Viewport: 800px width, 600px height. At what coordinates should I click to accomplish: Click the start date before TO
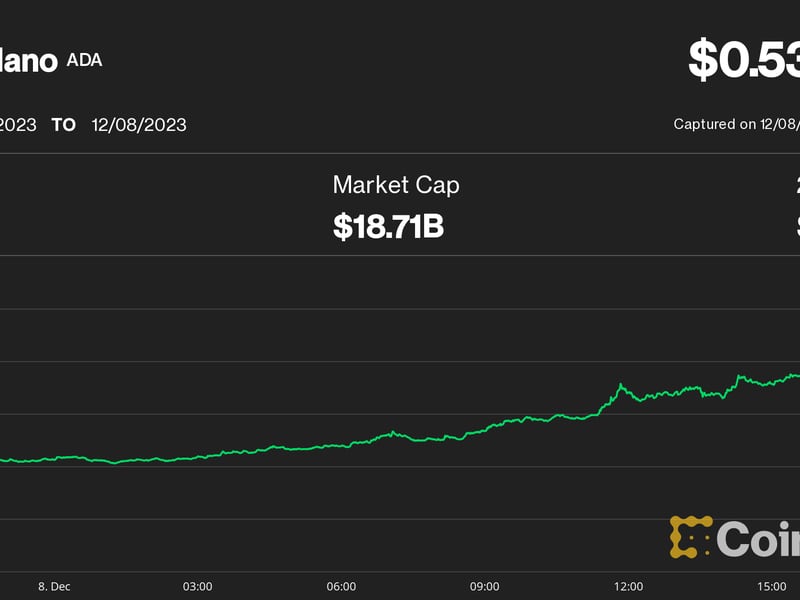coord(18,125)
